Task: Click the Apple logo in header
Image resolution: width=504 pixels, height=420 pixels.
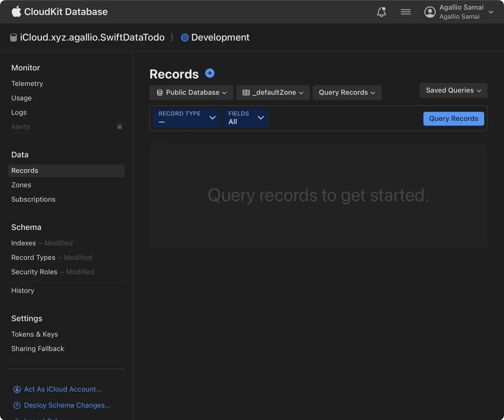Action: pyautogui.click(x=16, y=11)
